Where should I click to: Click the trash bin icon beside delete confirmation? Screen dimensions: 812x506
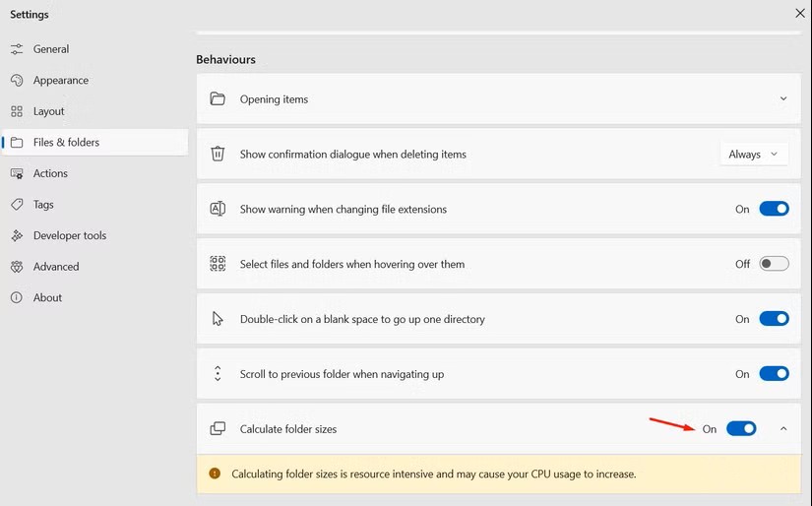click(219, 155)
